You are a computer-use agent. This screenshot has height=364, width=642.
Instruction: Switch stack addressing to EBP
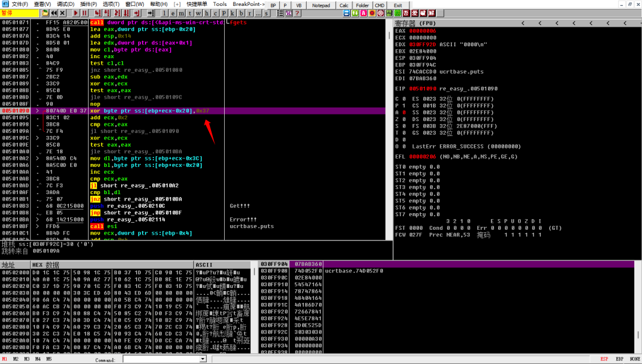coord(619,359)
